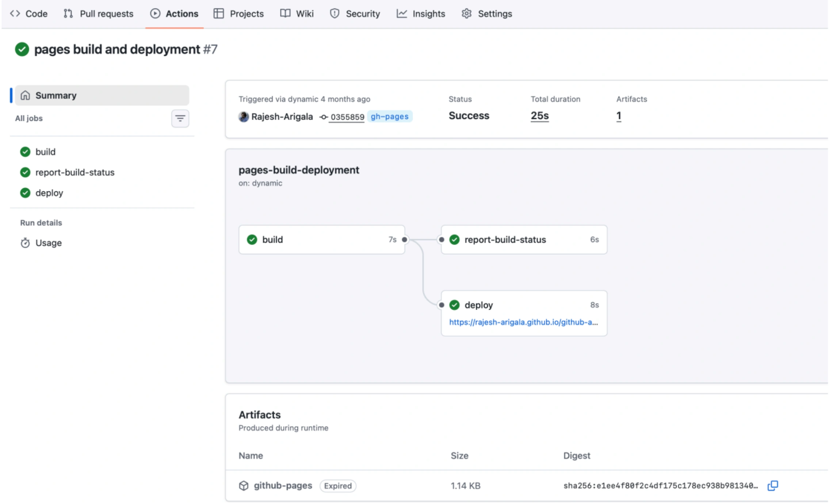Open the build job in sidebar

click(x=45, y=152)
